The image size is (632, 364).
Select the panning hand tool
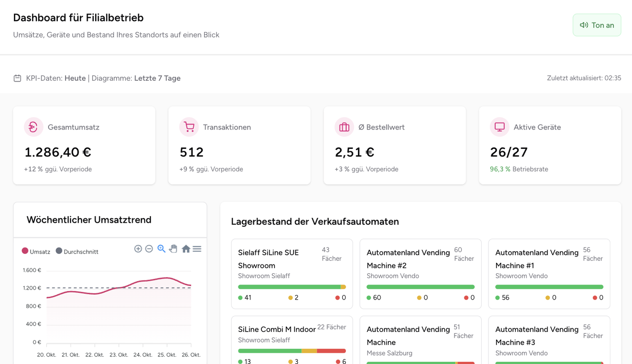point(173,249)
